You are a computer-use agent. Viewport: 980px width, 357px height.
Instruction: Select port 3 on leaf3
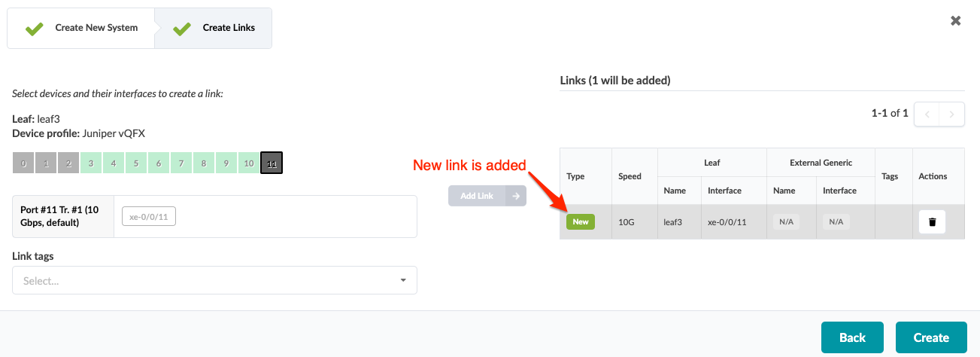91,163
